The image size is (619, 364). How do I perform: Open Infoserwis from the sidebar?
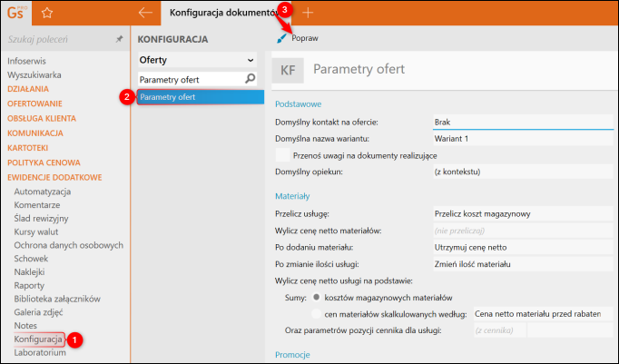pos(26,61)
